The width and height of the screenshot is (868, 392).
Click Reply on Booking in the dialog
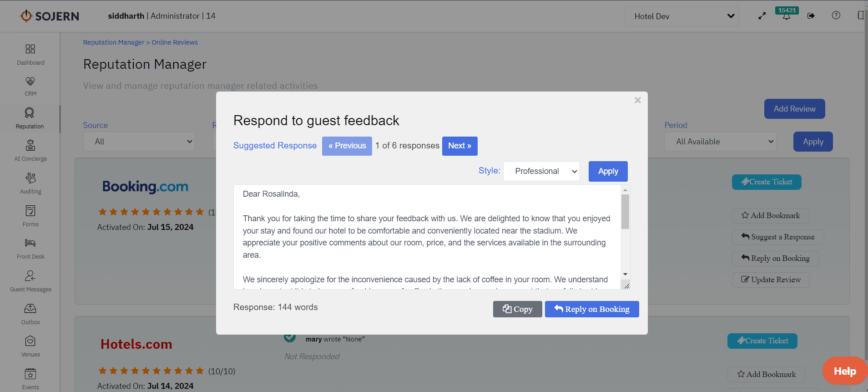pos(591,309)
